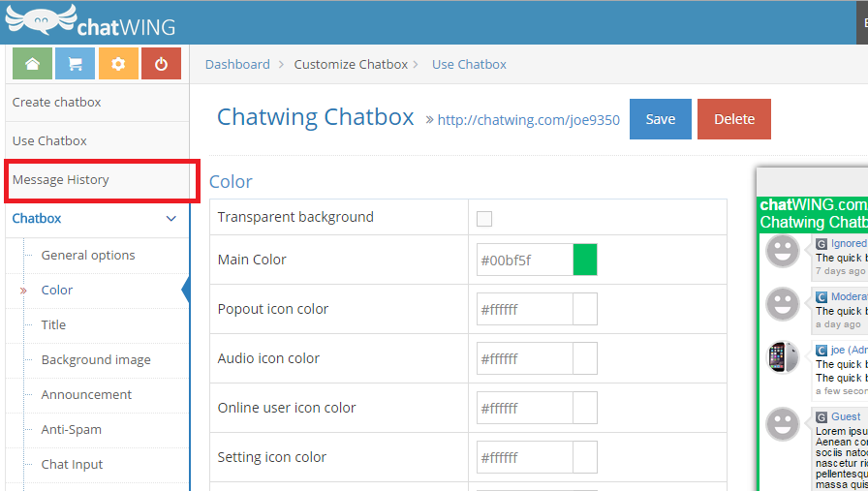Click the Guest's smiley avatar
This screenshot has height=491, width=868.
(782, 424)
